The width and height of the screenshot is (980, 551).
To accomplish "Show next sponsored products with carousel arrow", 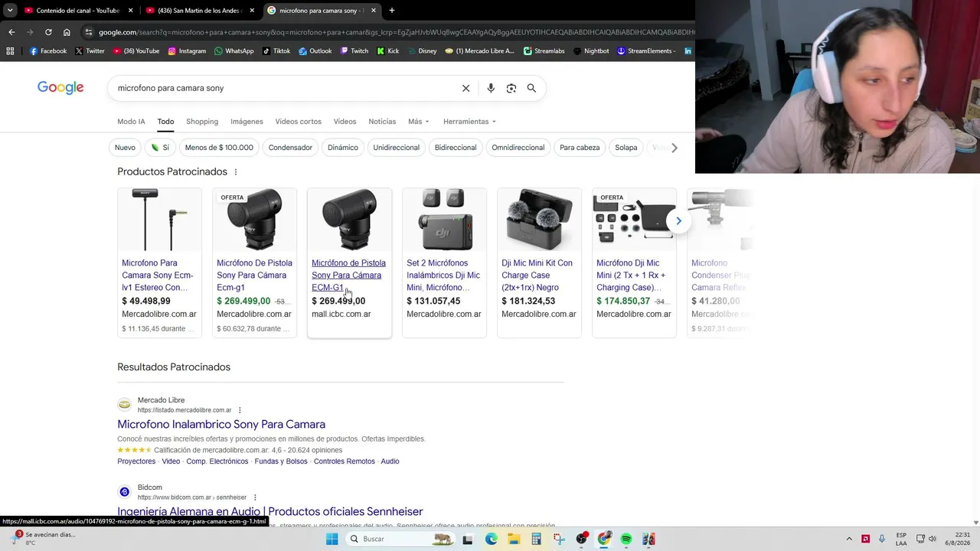I will (x=678, y=221).
